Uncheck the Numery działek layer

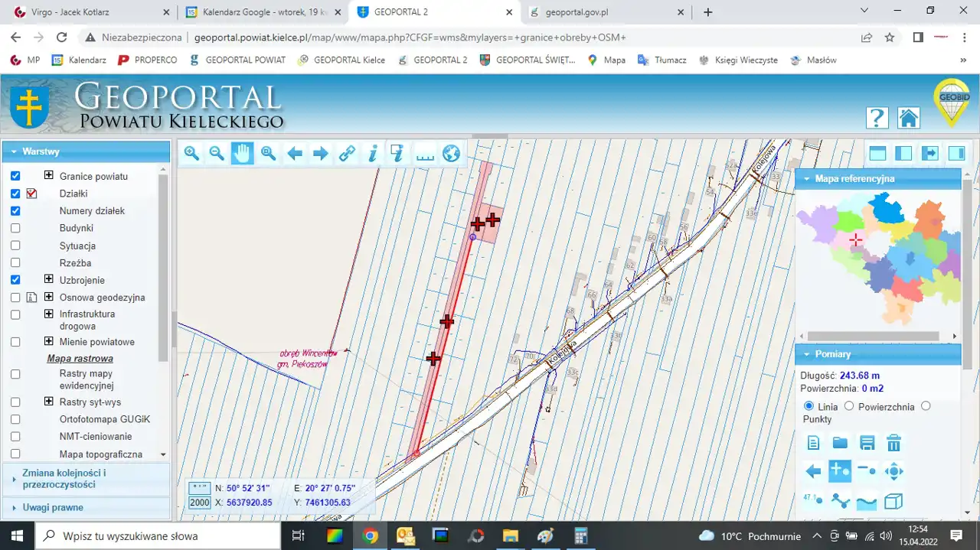point(15,210)
